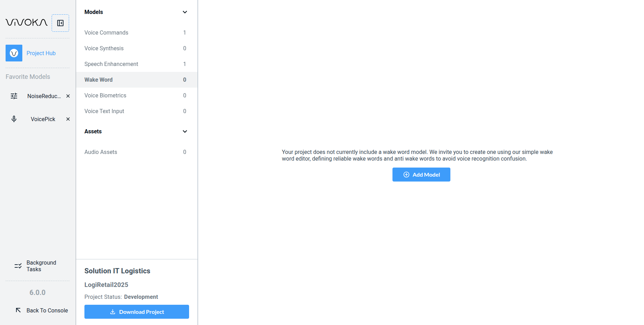Open Voice Text Input models

coord(104,111)
